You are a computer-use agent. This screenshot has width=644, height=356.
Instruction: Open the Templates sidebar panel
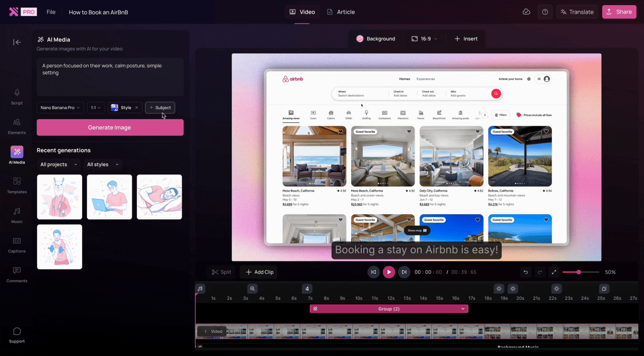tap(17, 186)
